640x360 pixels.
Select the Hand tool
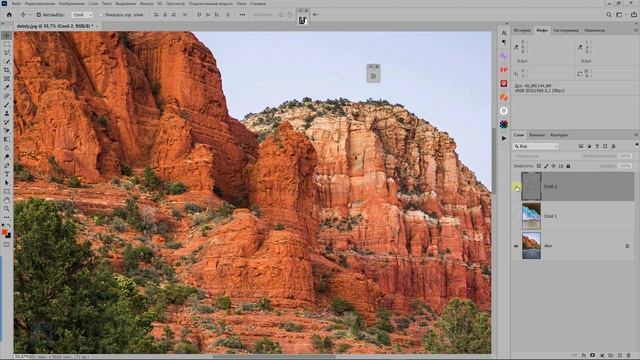(7, 200)
